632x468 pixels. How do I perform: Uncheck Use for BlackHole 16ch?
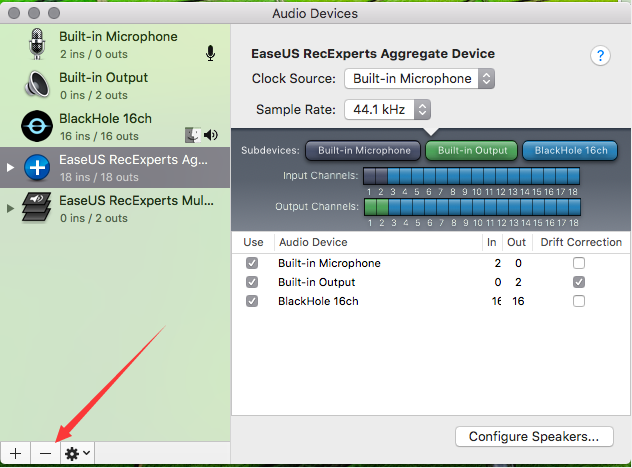[x=252, y=301]
